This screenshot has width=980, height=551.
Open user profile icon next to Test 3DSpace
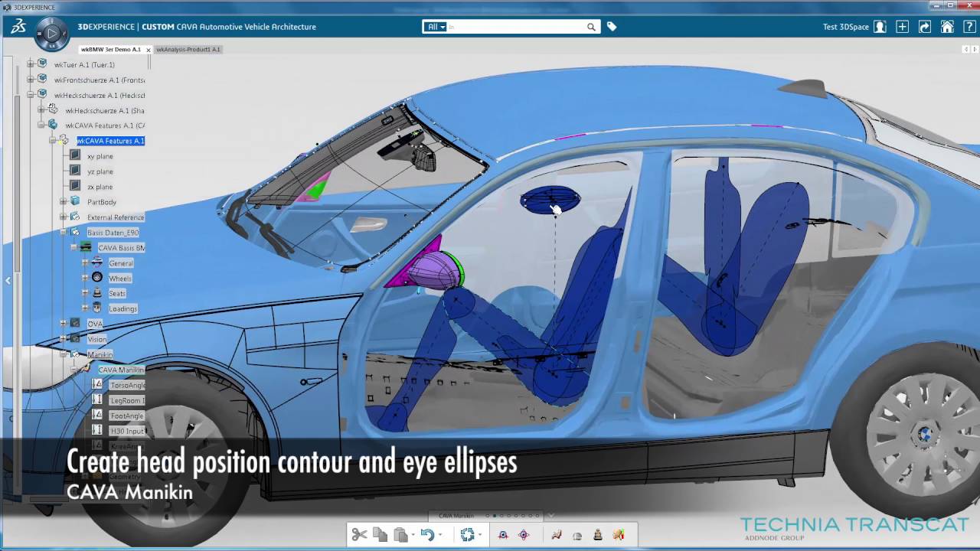coord(880,27)
